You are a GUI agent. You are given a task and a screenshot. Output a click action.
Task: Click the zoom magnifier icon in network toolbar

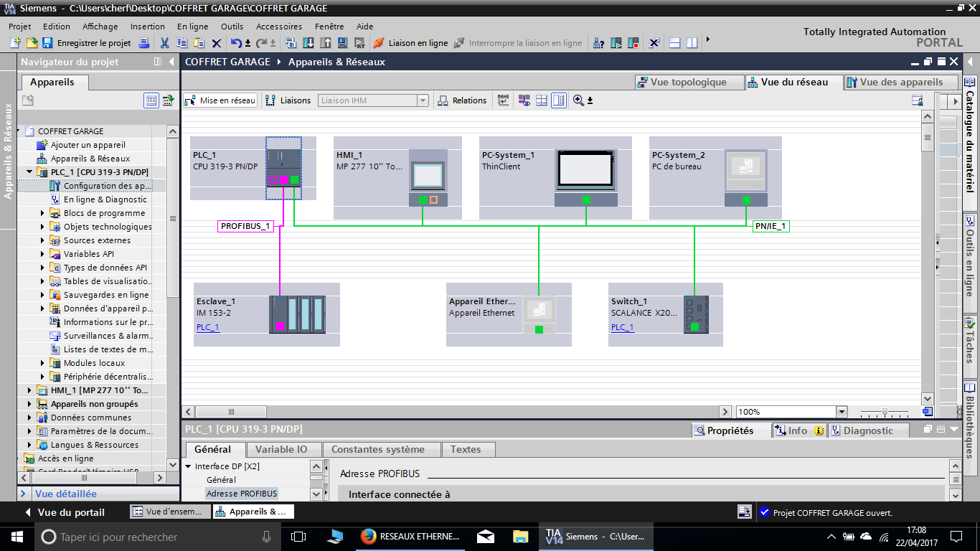pos(578,100)
